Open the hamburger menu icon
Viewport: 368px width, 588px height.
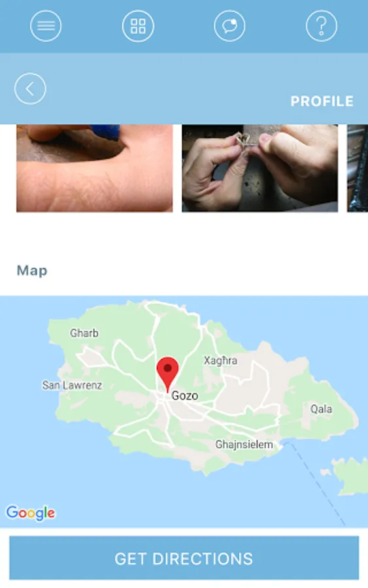46,26
